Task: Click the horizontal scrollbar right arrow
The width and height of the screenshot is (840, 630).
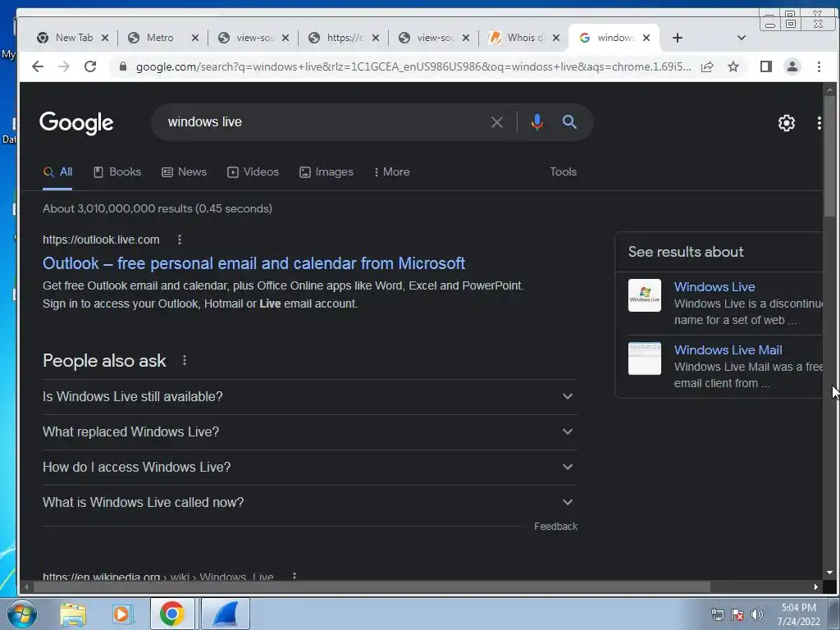Action: [x=816, y=587]
